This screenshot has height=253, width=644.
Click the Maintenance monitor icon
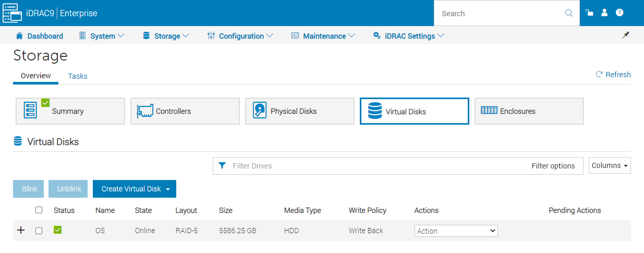[295, 35]
